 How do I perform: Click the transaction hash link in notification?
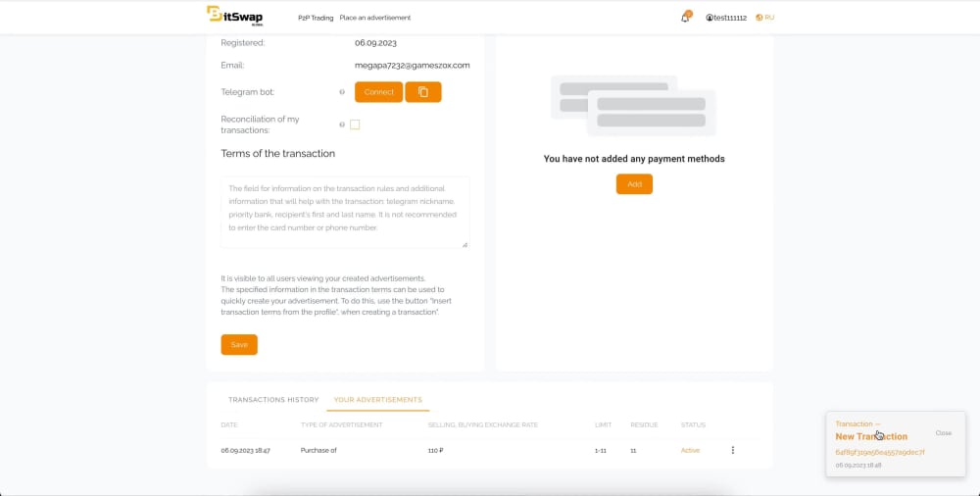pyautogui.click(x=880, y=452)
